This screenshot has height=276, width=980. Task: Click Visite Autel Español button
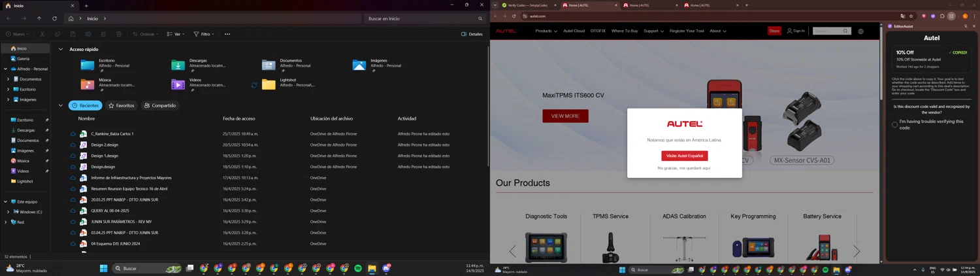pyautogui.click(x=685, y=156)
